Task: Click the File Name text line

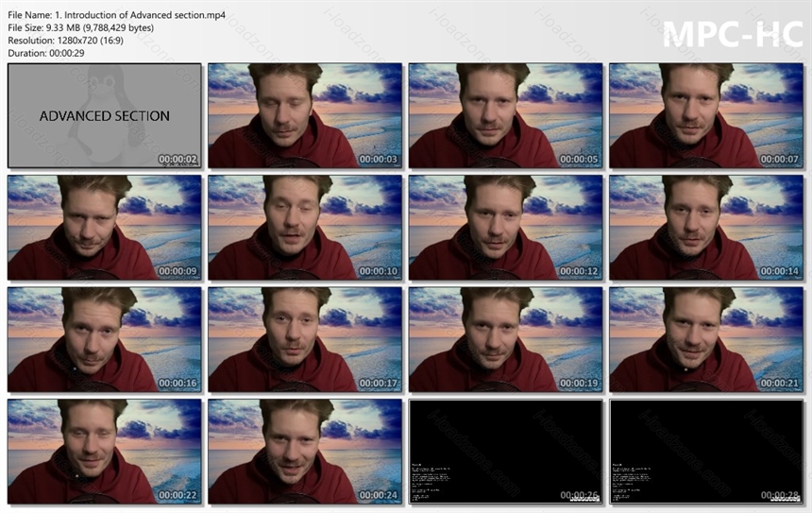Action: click(116, 15)
